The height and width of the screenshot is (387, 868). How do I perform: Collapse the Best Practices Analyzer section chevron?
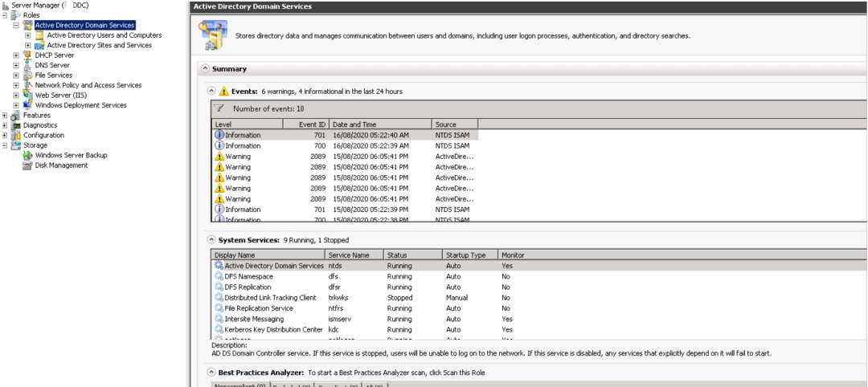click(x=211, y=373)
